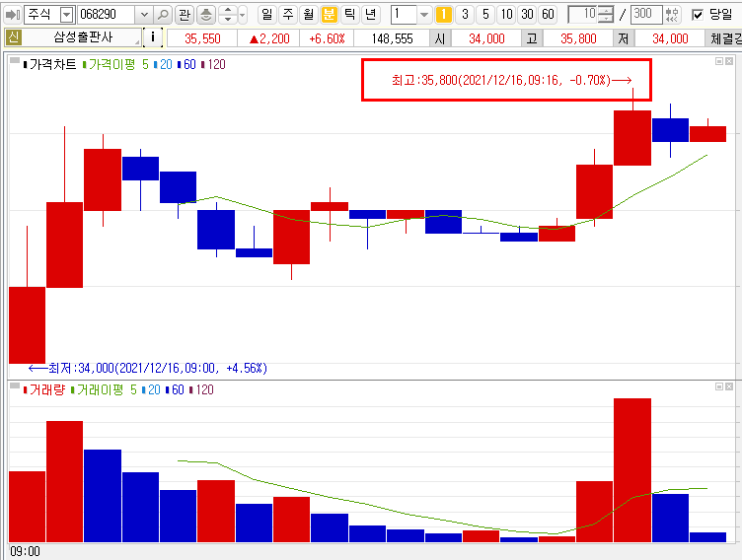The image size is (742, 560).
Task: Click the magnifier stock search icon
Action: click(x=163, y=15)
